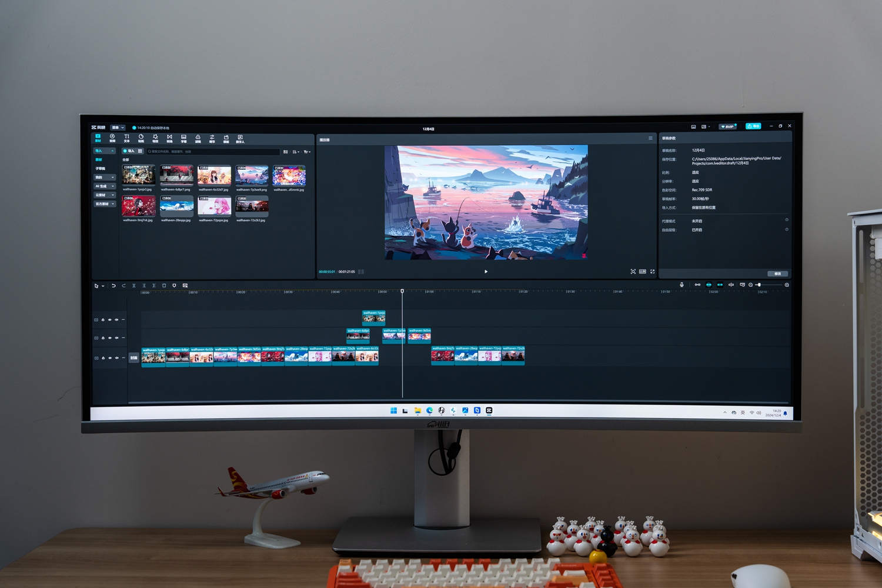The height and width of the screenshot is (588, 882).
Task: Click the 修改 modify button
Action: (x=777, y=273)
